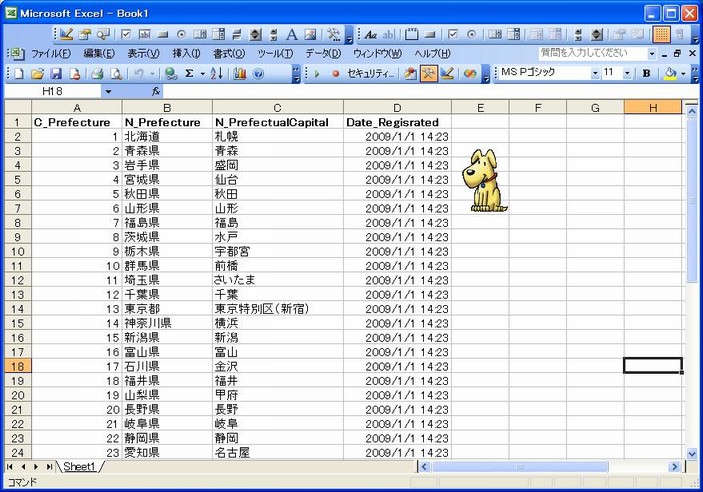This screenshot has height=492, width=703.
Task: Click the Print icon
Action: (97, 74)
